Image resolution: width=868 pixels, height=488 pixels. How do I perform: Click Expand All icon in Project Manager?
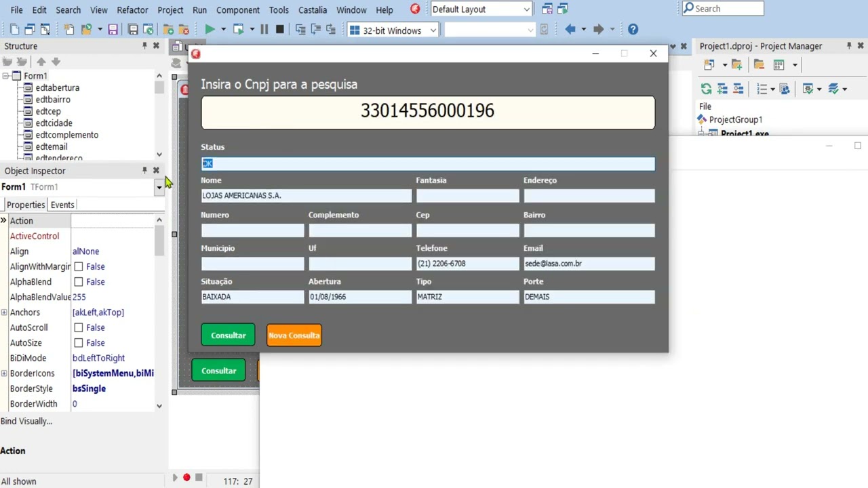pos(722,89)
